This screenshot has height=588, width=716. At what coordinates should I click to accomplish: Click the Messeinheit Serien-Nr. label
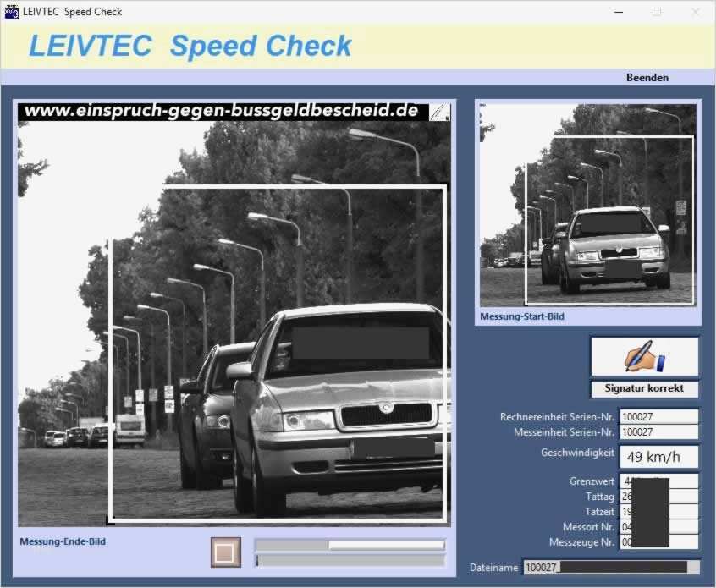click(x=564, y=431)
